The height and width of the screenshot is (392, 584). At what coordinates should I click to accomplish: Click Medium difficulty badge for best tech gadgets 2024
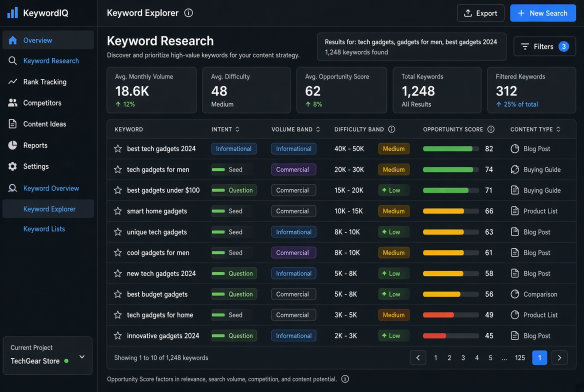(393, 148)
